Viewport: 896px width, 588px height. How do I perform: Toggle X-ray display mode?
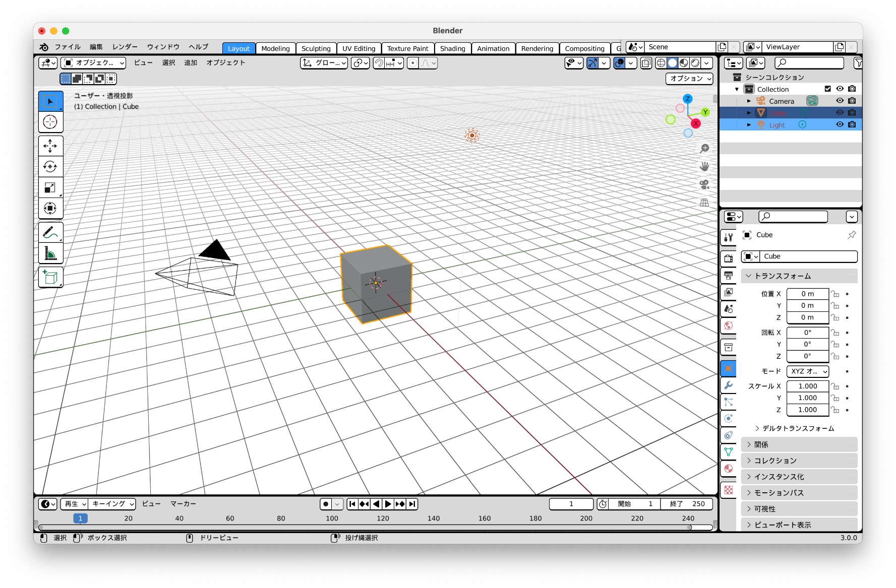[x=646, y=63]
